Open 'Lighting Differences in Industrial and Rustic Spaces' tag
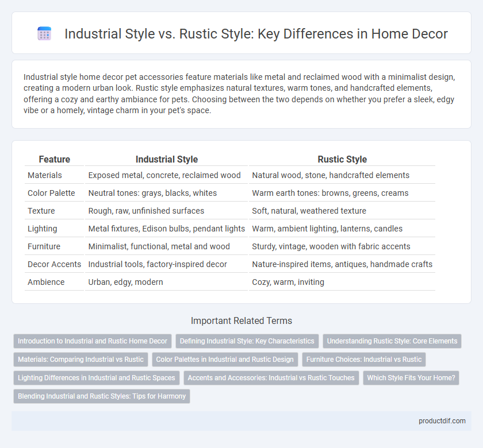483x448 pixels. pyautogui.click(x=97, y=378)
